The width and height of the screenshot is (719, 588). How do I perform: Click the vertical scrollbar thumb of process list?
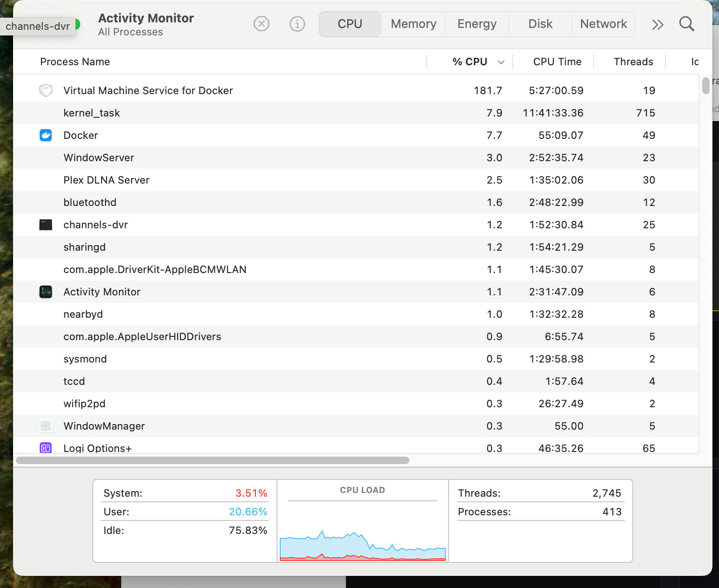click(x=705, y=86)
